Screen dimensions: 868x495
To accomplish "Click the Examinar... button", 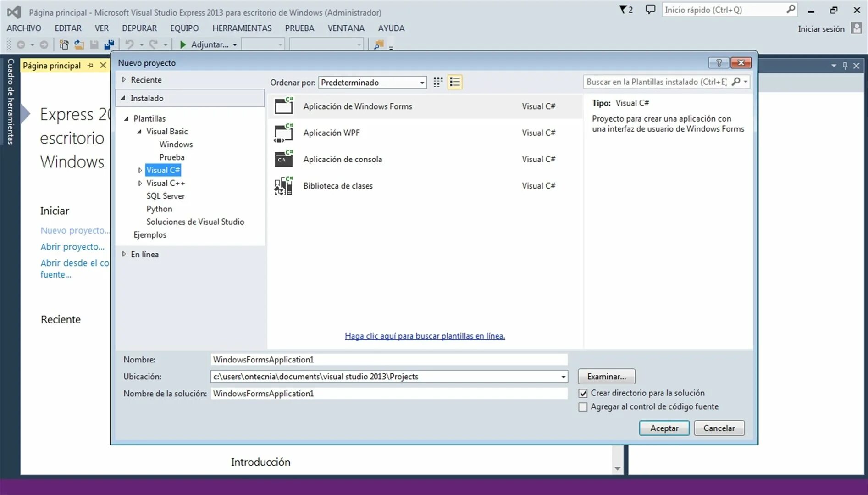I will tap(606, 377).
